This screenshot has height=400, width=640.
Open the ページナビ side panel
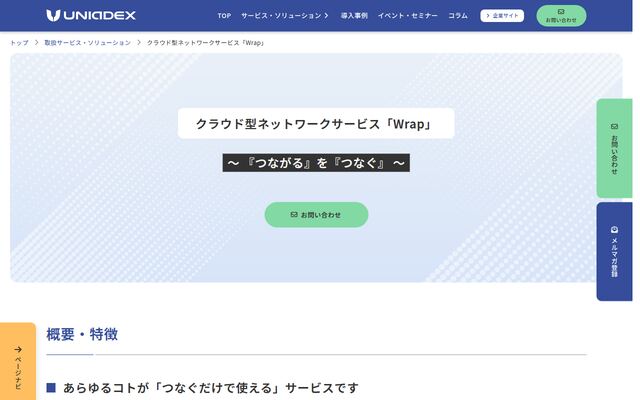click(18, 361)
